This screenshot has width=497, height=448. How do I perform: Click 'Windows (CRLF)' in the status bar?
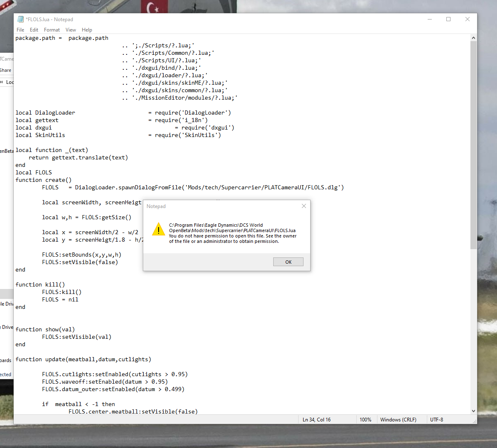pos(398,419)
